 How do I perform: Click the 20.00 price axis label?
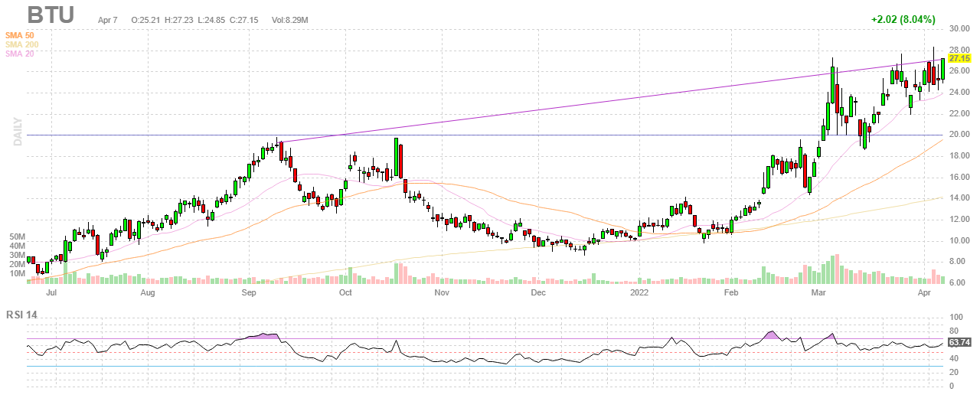959,135
